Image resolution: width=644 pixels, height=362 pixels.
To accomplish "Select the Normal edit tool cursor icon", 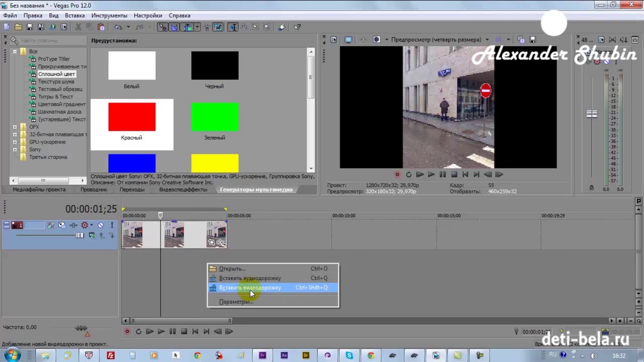I will (233, 27).
